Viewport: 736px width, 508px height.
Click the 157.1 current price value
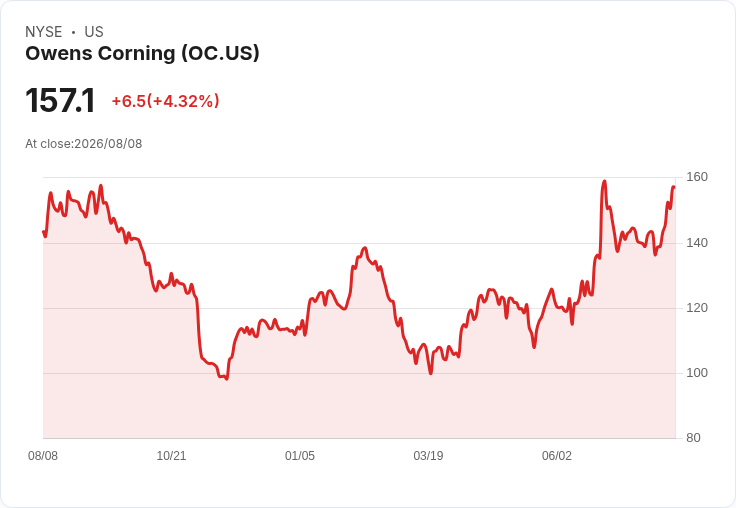[x=60, y=100]
